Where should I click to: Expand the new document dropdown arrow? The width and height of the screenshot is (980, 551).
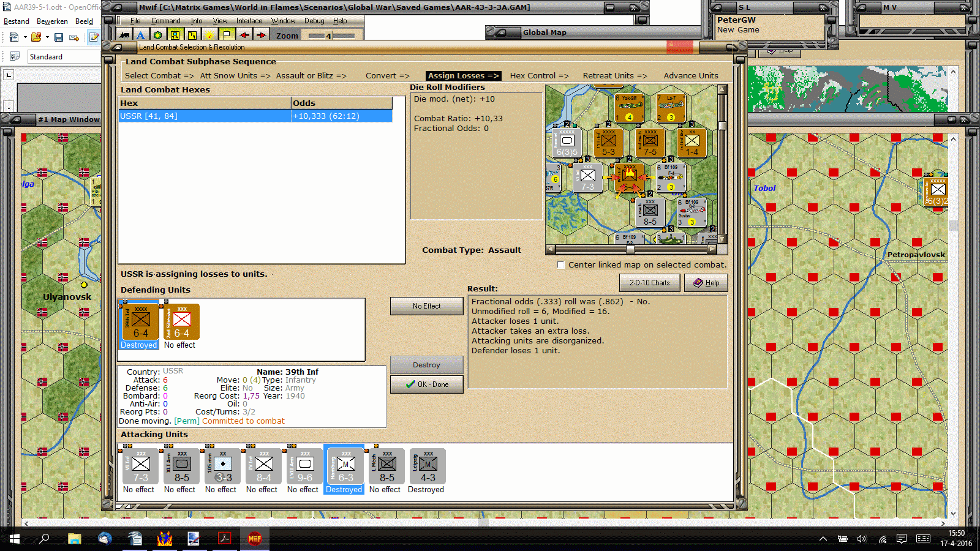tap(25, 37)
